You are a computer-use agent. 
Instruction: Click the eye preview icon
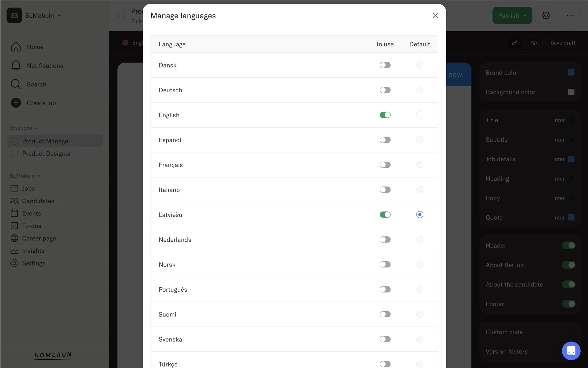pos(534,43)
